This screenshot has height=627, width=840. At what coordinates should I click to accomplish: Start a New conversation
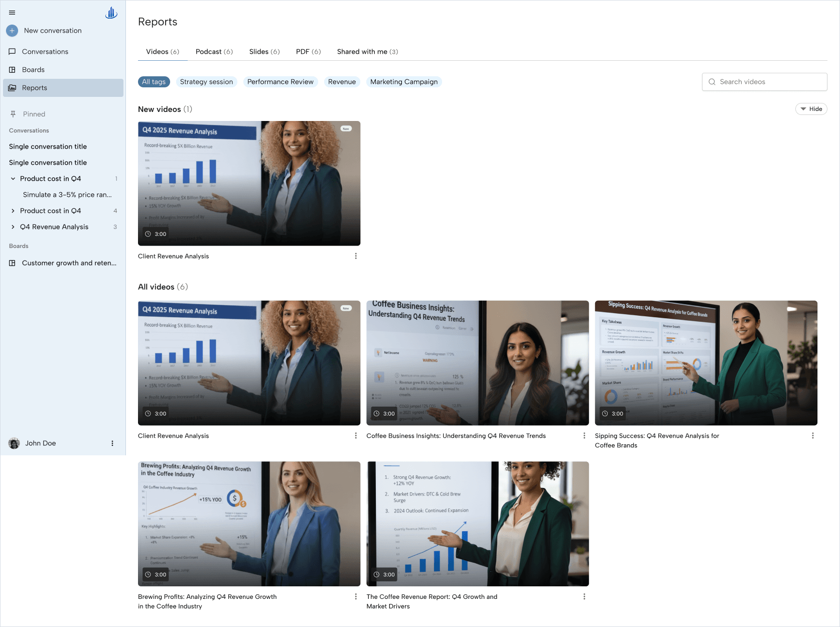pos(53,31)
